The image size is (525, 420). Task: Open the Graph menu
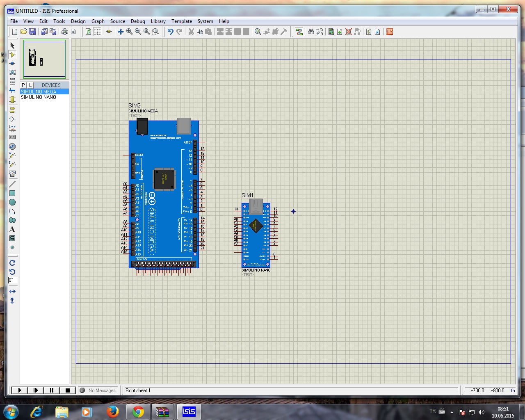click(98, 21)
